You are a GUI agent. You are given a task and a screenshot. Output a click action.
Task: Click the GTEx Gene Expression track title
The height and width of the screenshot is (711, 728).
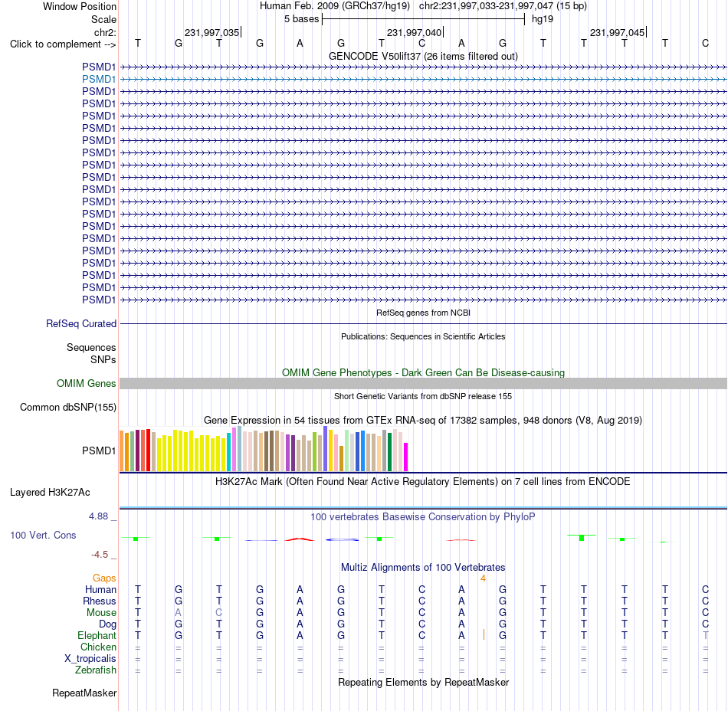point(423,421)
